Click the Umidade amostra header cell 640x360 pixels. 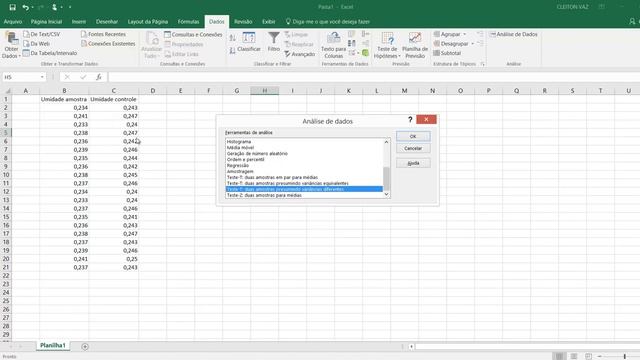pos(64,99)
